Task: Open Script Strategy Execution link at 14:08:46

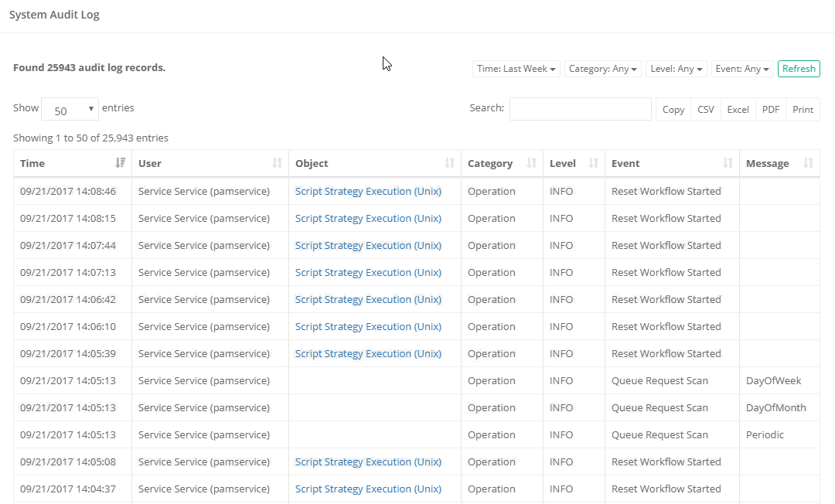Action: (x=368, y=192)
